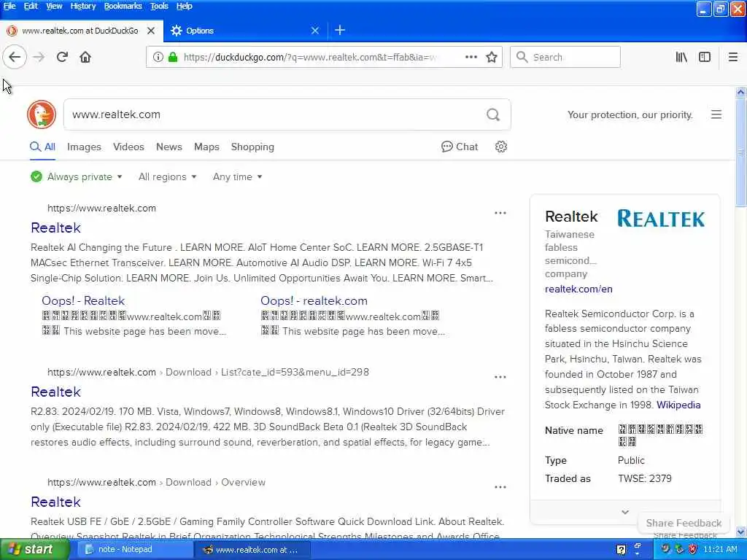Open Chat with the speech bubble

(460, 147)
